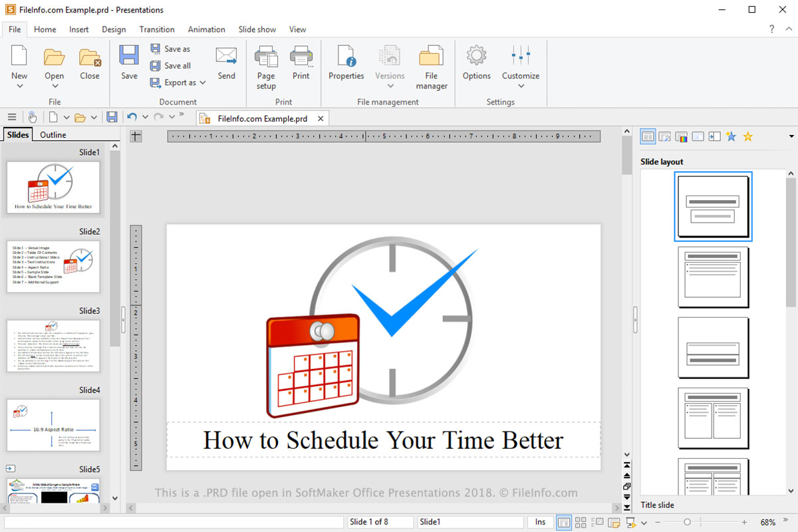Jump to last slide arrow button
This screenshot has height=532, width=798.
[x=626, y=507]
